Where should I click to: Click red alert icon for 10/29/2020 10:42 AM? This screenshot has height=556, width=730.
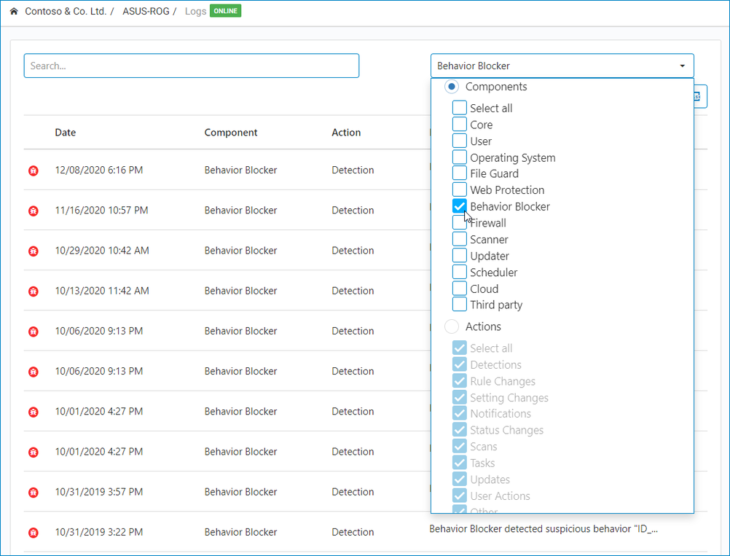33,251
